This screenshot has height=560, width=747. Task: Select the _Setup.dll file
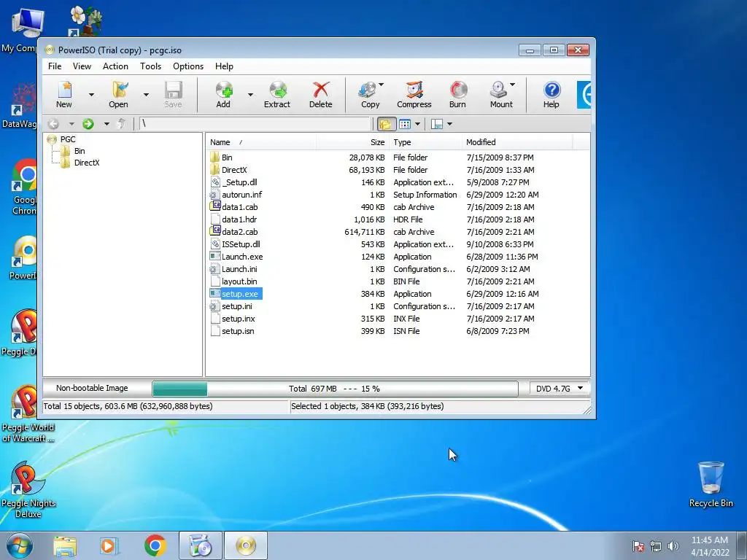pos(239,182)
